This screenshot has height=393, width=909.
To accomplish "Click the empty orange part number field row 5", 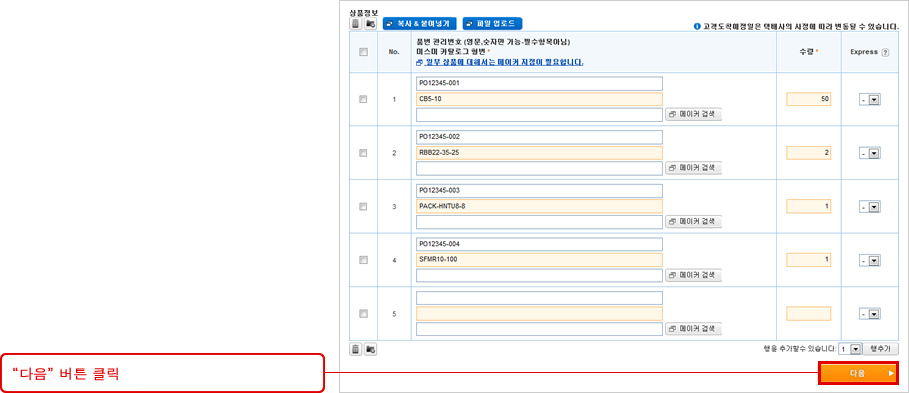I will click(x=539, y=314).
